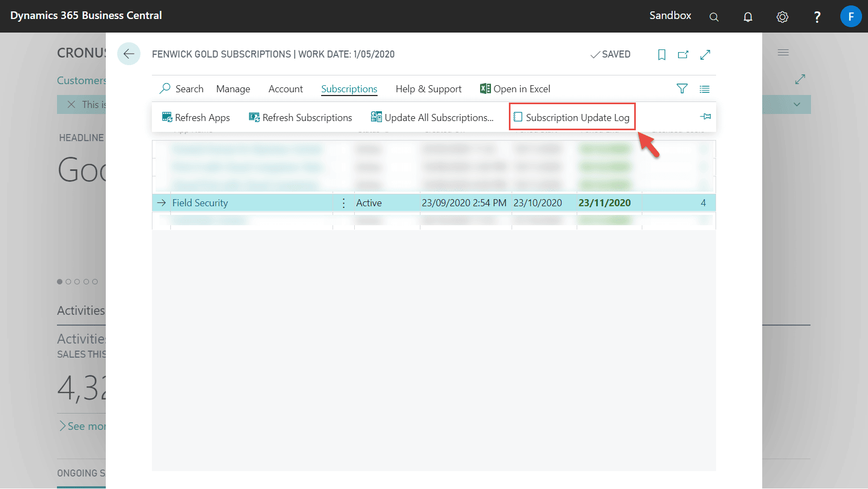868x489 pixels.
Task: Open the Subscription Update Log
Action: 572,117
